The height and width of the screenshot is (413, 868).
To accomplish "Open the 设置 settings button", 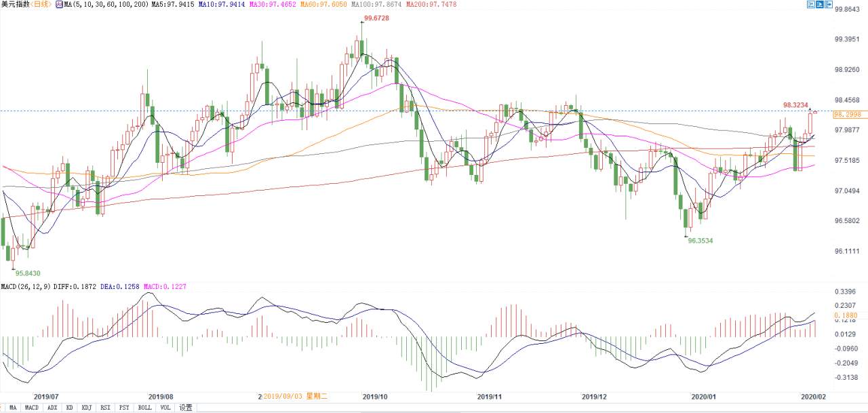I will tap(186, 408).
